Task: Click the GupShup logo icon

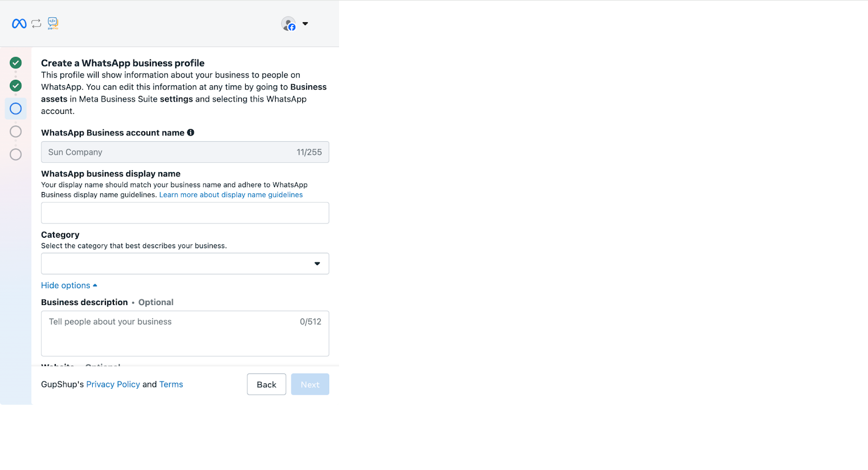Action: [53, 23]
